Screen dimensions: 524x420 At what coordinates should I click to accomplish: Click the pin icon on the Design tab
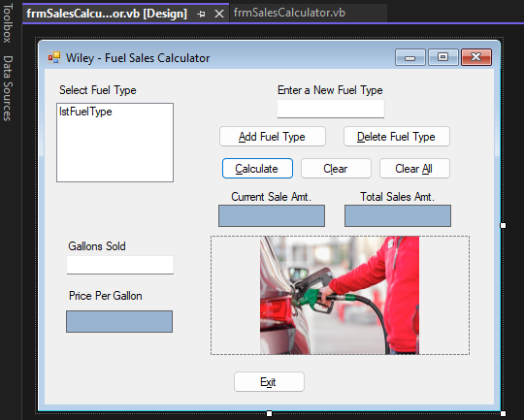pos(201,14)
